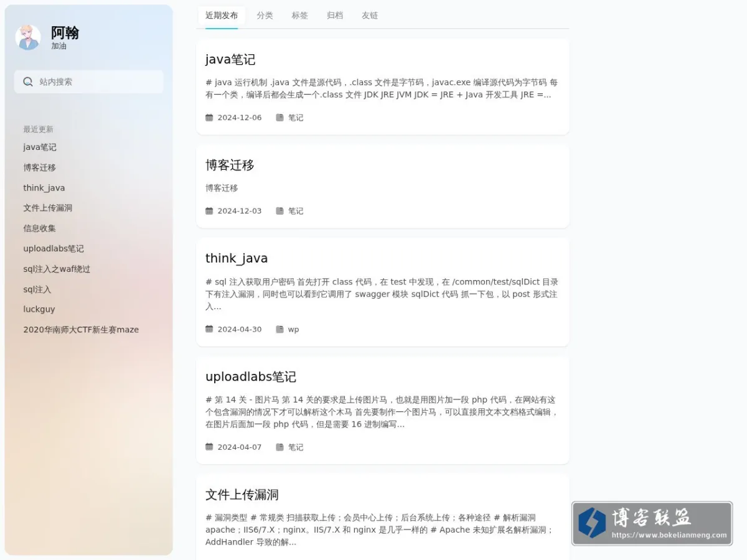Click the date text 2024-12-06
Screen dimensions: 747x560
(240, 118)
